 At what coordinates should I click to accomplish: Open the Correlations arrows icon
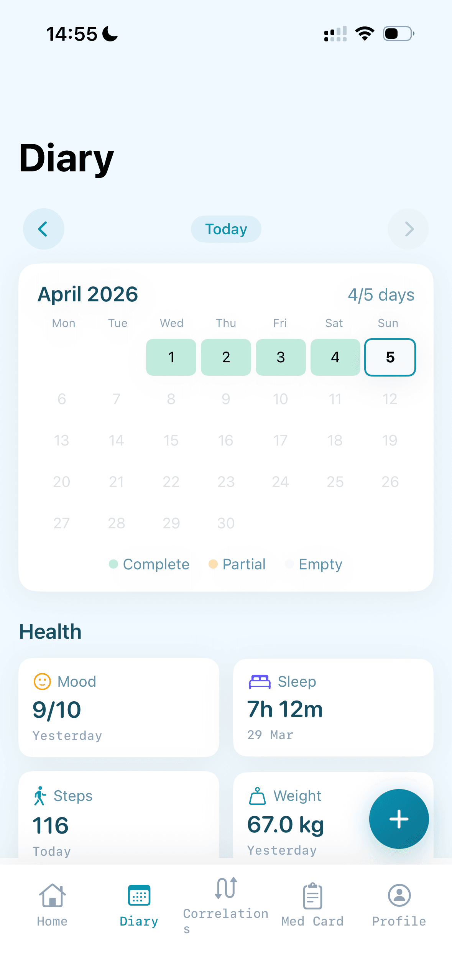226,888
